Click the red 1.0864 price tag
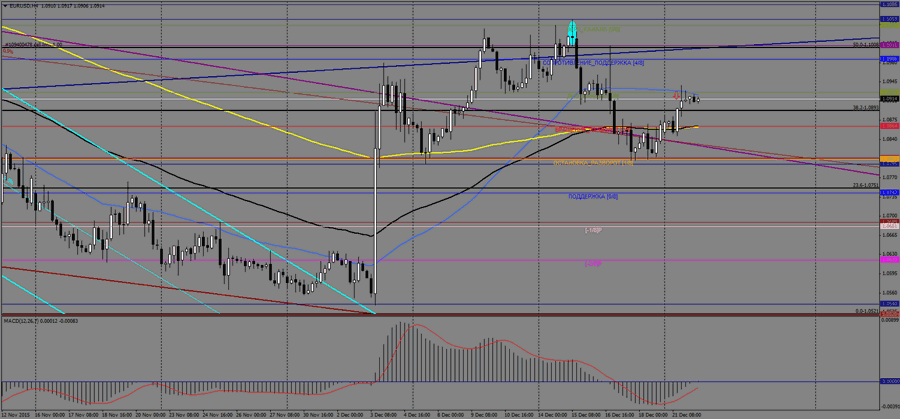 pos(889,126)
